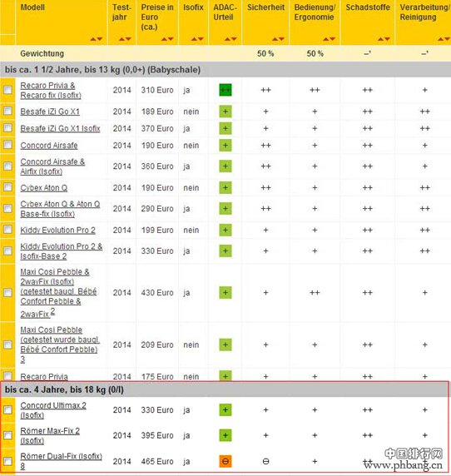Screen dimensions: 451x476
Task: Click the Schadstoffe column header
Action: [x=368, y=7]
